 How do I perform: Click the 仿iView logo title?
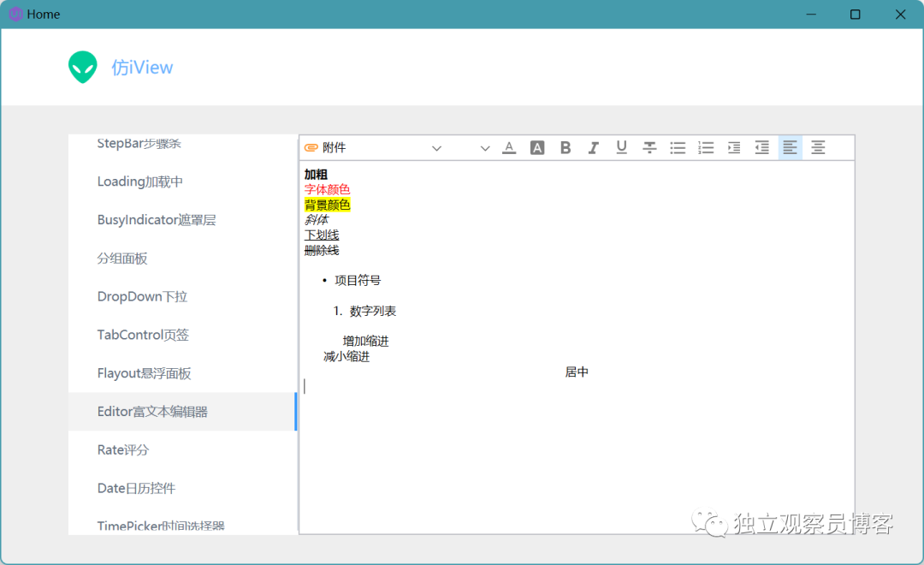[142, 68]
